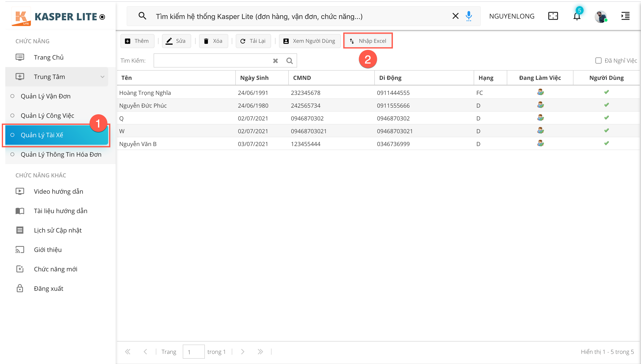This screenshot has width=641, height=364.
Task: Click the magnifier icon in Tìm Kiếm field
Action: tap(289, 61)
